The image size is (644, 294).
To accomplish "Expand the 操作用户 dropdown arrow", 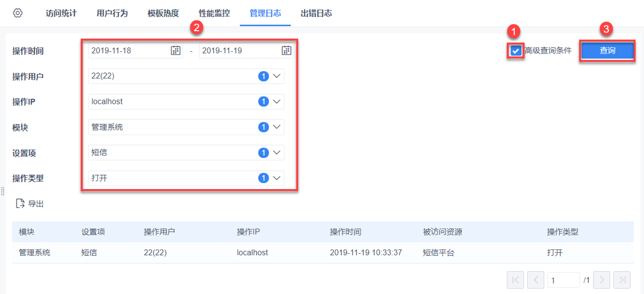I will [x=276, y=76].
